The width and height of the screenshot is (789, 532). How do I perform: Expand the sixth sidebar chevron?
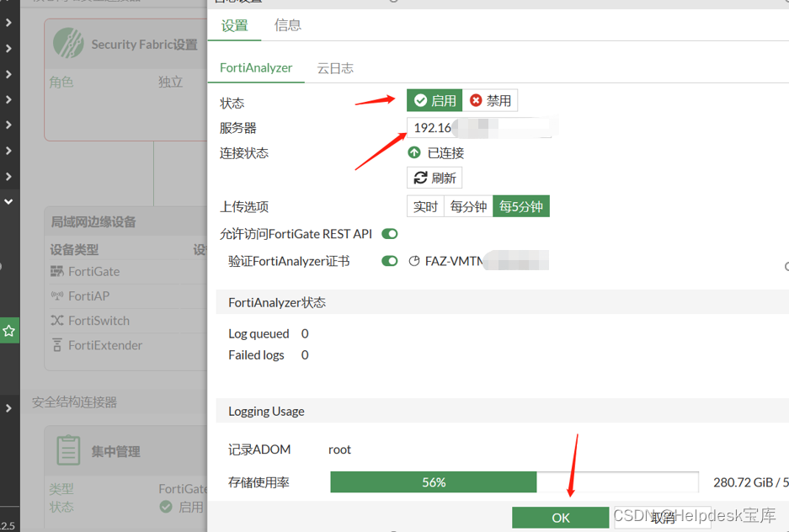pos(9,151)
